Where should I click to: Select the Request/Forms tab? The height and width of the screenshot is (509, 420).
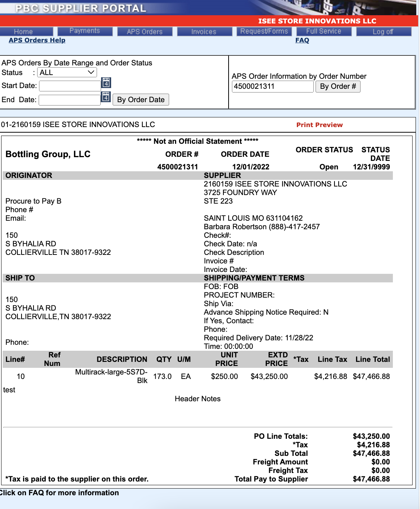tap(264, 31)
